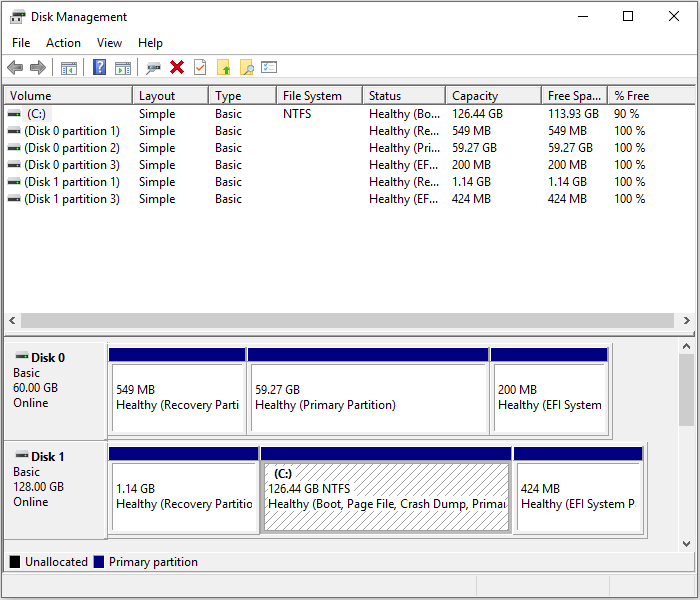Click the 90 % free cell

coord(626,114)
